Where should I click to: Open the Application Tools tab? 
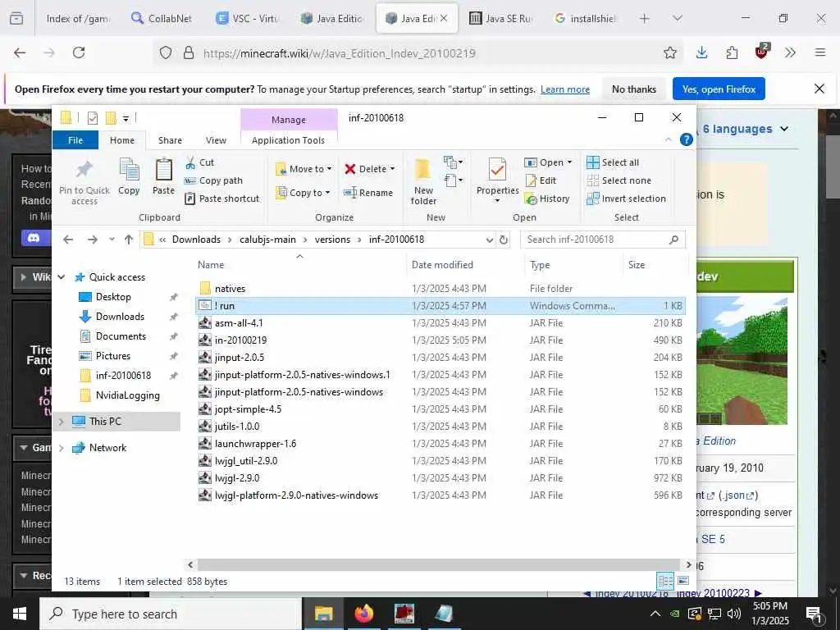point(288,139)
